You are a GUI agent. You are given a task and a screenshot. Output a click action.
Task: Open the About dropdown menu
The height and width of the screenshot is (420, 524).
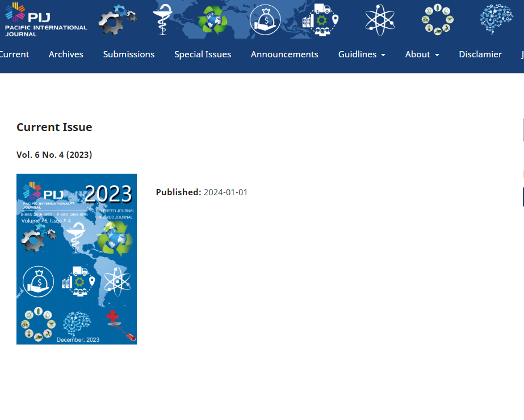[417, 54]
